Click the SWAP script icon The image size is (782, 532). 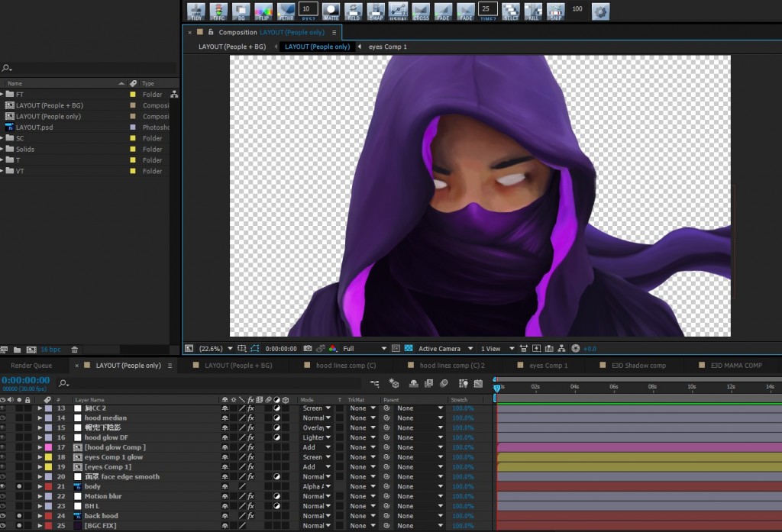pyautogui.click(x=376, y=11)
